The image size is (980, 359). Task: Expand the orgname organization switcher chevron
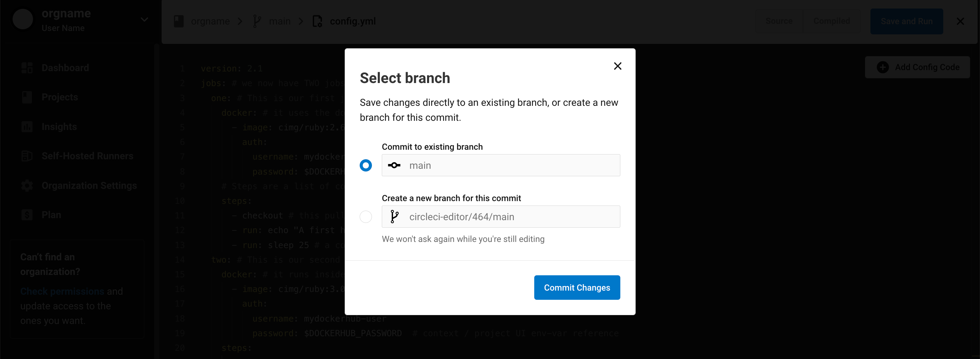pos(144,20)
